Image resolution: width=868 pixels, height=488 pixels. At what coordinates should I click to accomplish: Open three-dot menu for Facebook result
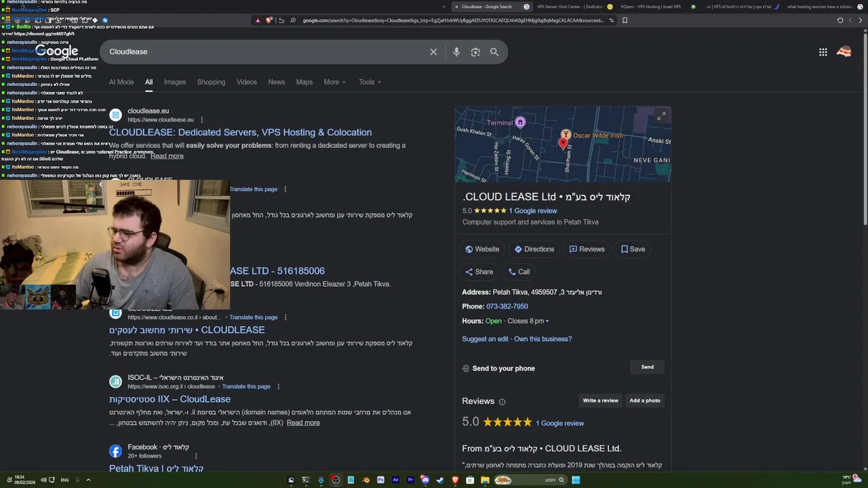(196, 456)
